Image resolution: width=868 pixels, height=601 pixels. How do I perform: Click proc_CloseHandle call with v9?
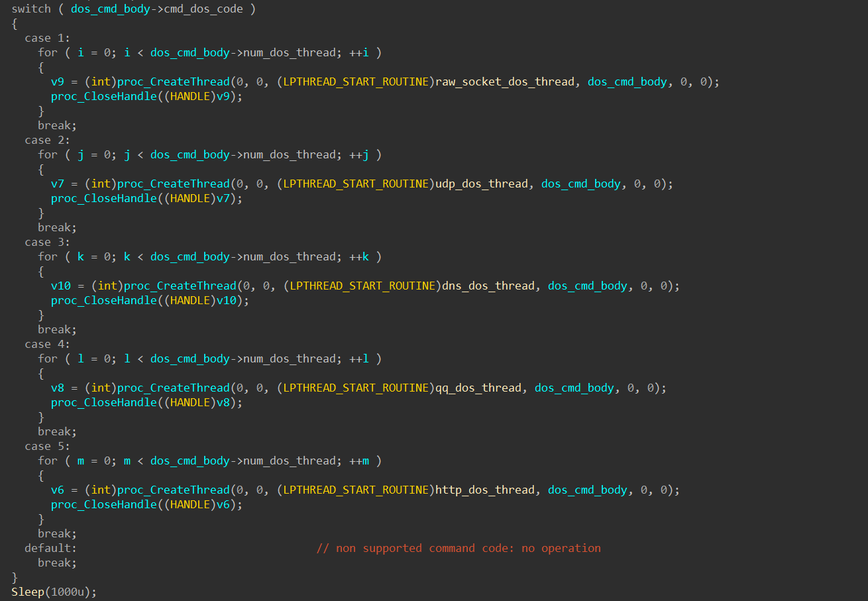tap(146, 96)
